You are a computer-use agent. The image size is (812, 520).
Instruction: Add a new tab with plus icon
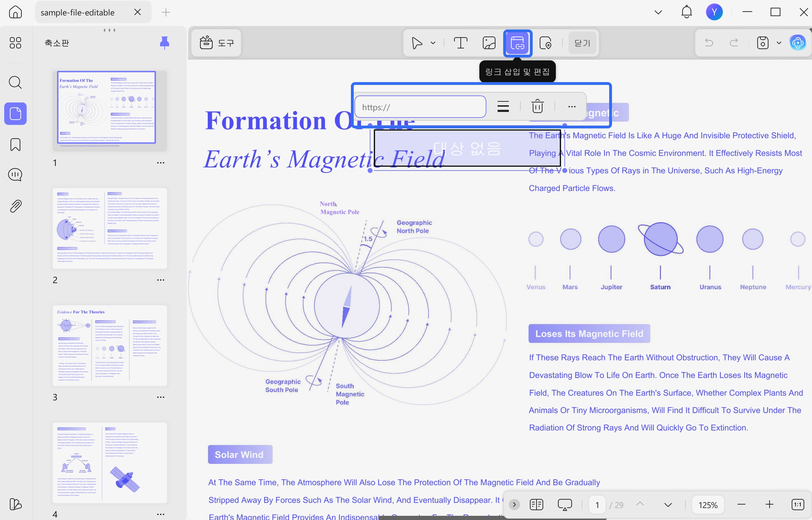tap(166, 12)
